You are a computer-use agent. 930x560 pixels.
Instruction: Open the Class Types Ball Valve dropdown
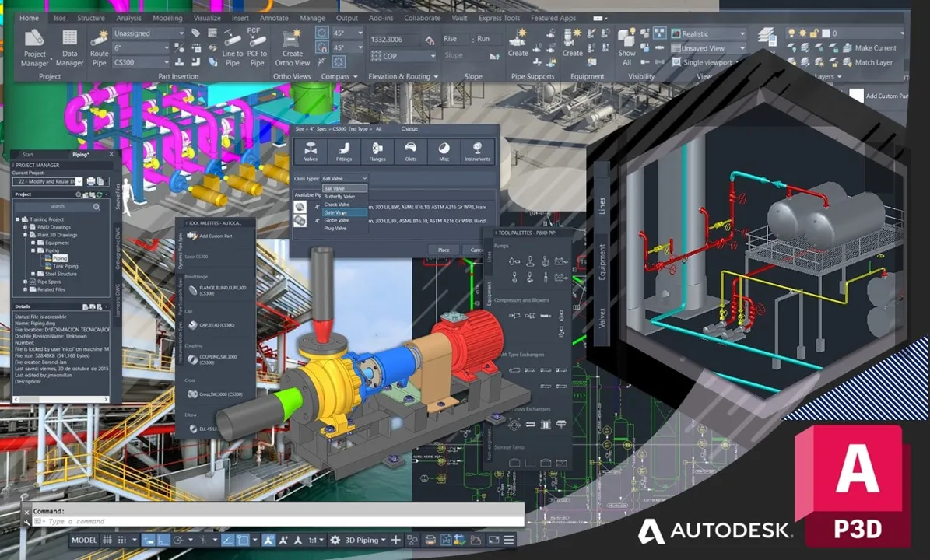[x=345, y=178]
